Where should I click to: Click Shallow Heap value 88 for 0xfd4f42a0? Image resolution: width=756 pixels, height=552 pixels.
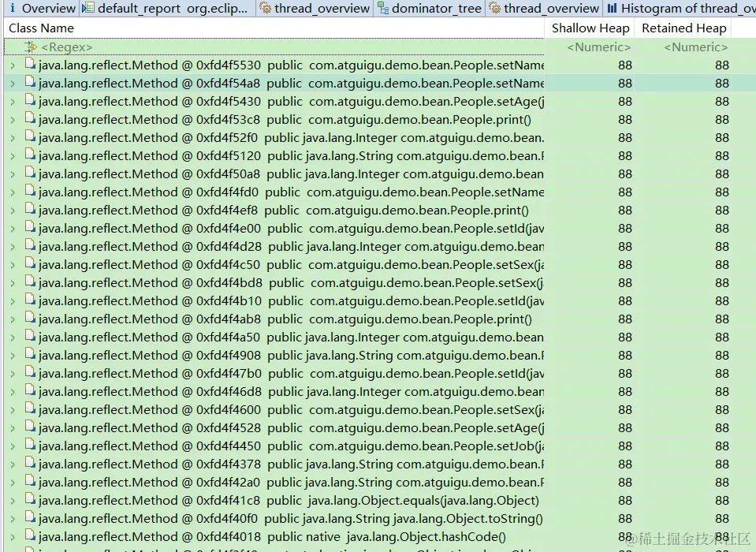[625, 483]
